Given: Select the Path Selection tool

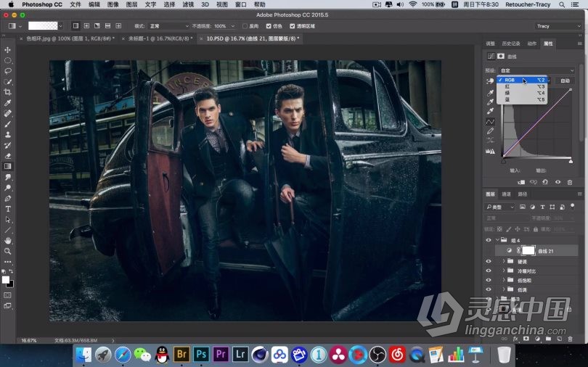Looking at the screenshot, I should (x=7, y=220).
